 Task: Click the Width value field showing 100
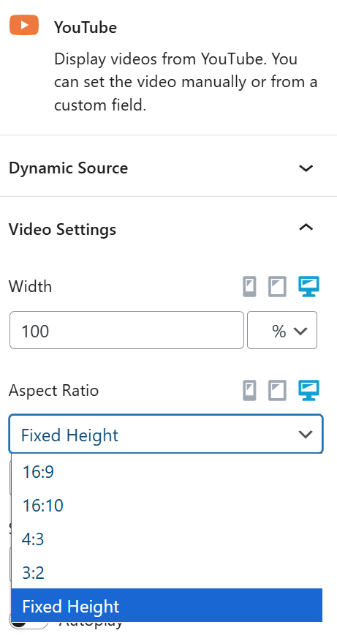tap(127, 330)
